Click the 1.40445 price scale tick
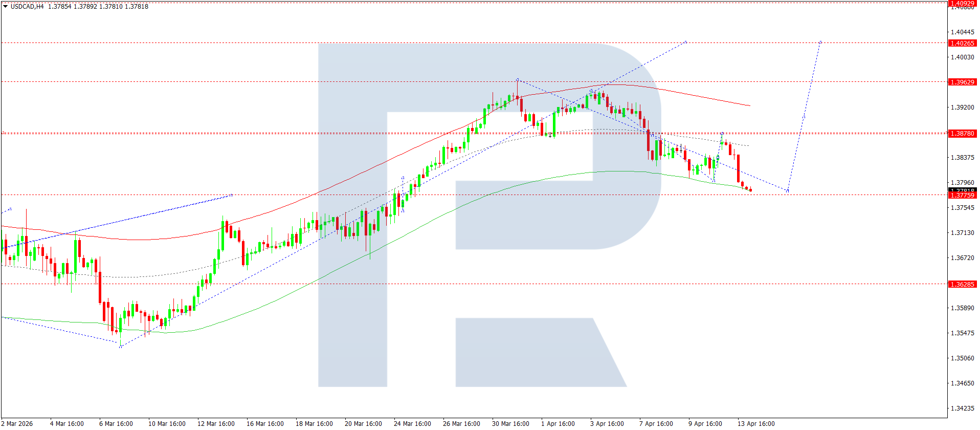The height and width of the screenshot is (430, 980). 962,32
